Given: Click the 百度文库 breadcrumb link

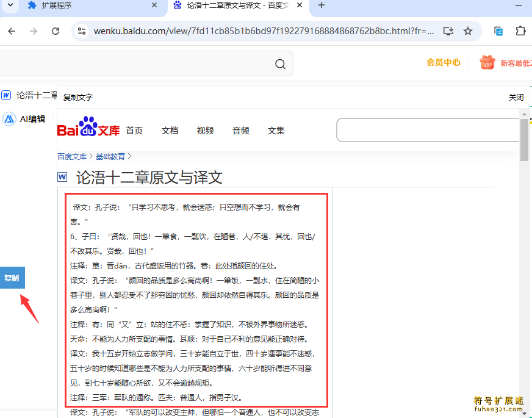Looking at the screenshot, I should coord(72,156).
